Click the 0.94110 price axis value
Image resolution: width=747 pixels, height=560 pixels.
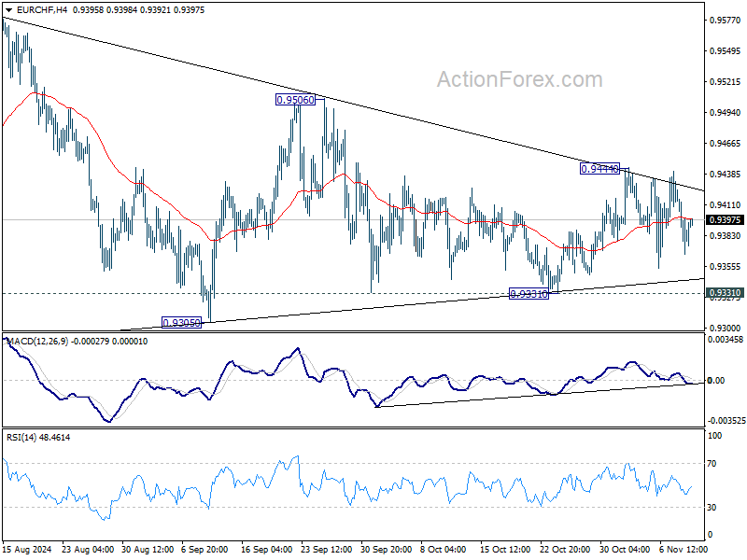coord(726,204)
